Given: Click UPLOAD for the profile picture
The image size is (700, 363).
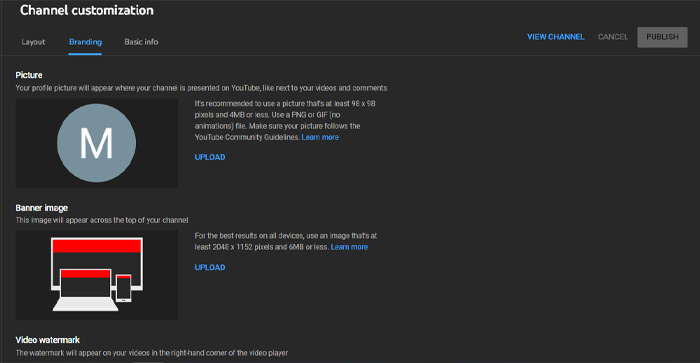Looking at the screenshot, I should tap(210, 157).
